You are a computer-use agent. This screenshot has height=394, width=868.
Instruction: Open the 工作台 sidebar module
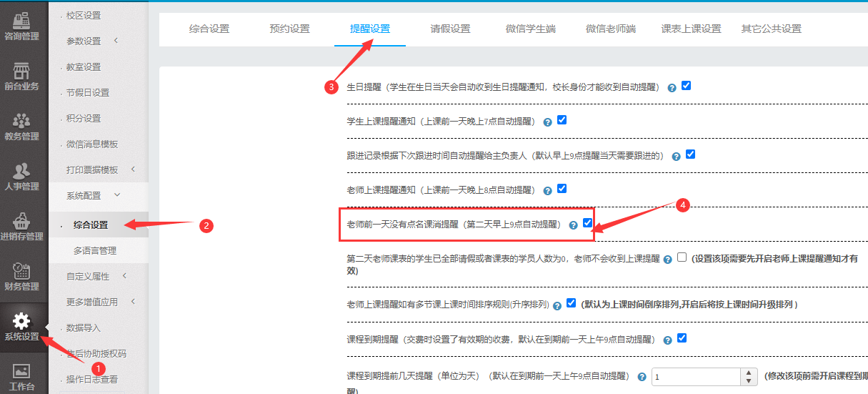[x=21, y=377]
